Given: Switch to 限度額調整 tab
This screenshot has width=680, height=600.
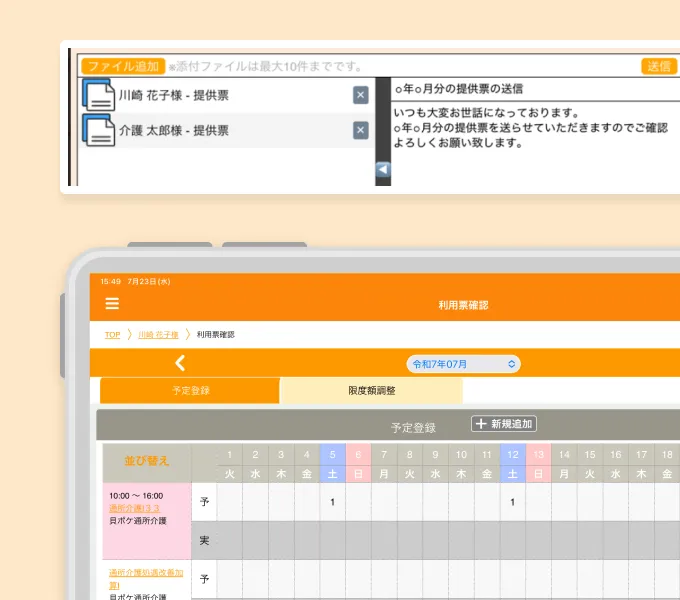Looking at the screenshot, I should click(371, 391).
